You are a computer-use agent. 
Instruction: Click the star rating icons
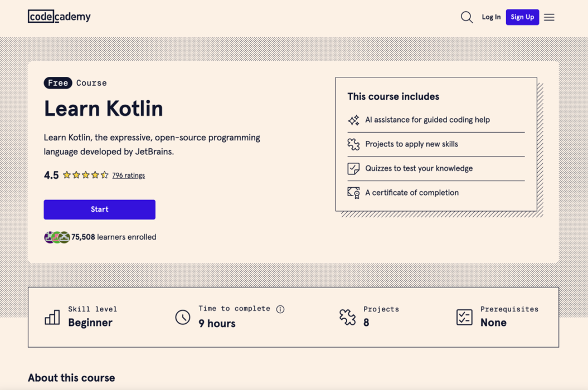click(x=85, y=175)
